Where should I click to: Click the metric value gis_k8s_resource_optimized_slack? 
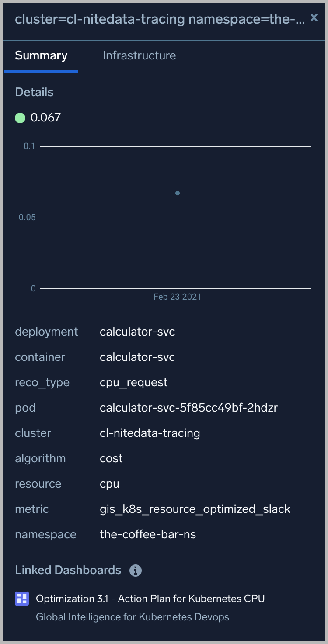pos(195,509)
